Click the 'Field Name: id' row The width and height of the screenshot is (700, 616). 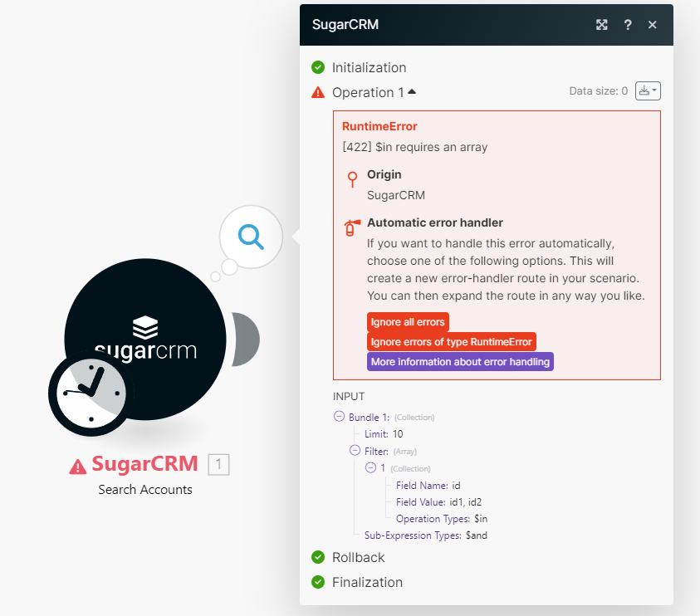tap(428, 485)
